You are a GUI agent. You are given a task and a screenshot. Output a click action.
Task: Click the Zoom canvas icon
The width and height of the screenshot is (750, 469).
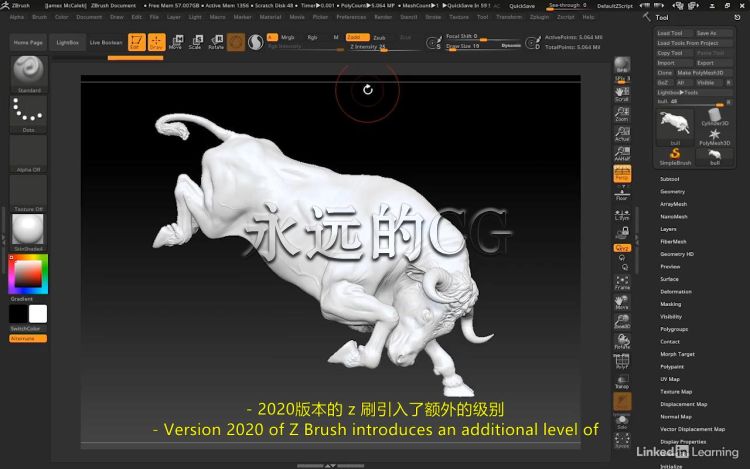point(622,114)
